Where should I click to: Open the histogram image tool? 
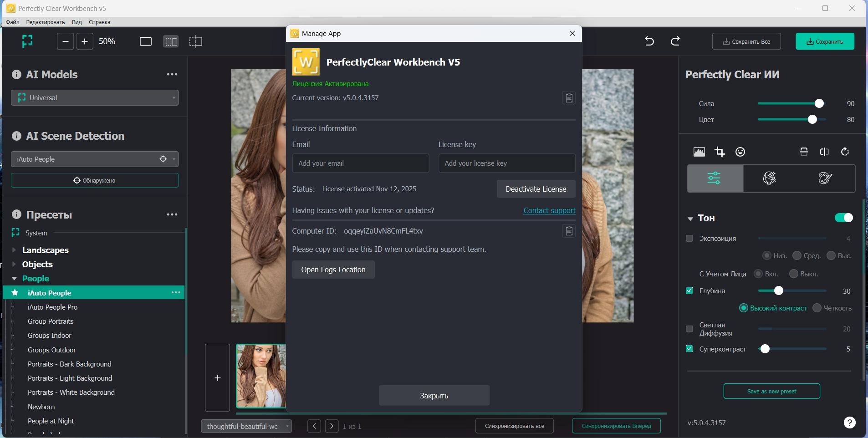click(x=699, y=152)
